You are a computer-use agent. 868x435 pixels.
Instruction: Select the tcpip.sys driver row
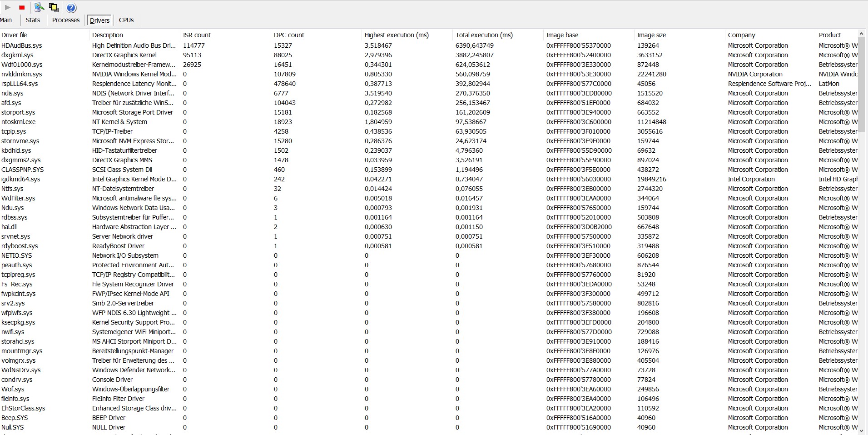coord(429,131)
